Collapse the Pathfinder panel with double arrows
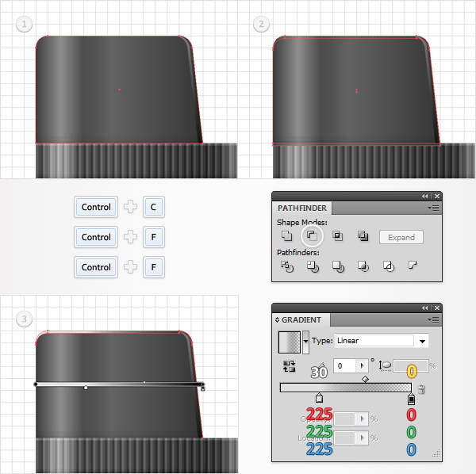476x474 pixels. tap(425, 197)
